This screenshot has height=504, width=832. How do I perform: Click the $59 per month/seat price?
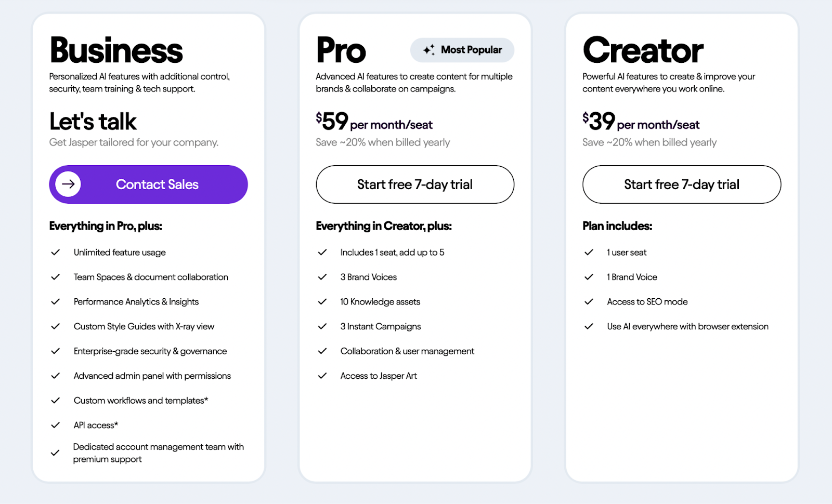click(x=374, y=122)
